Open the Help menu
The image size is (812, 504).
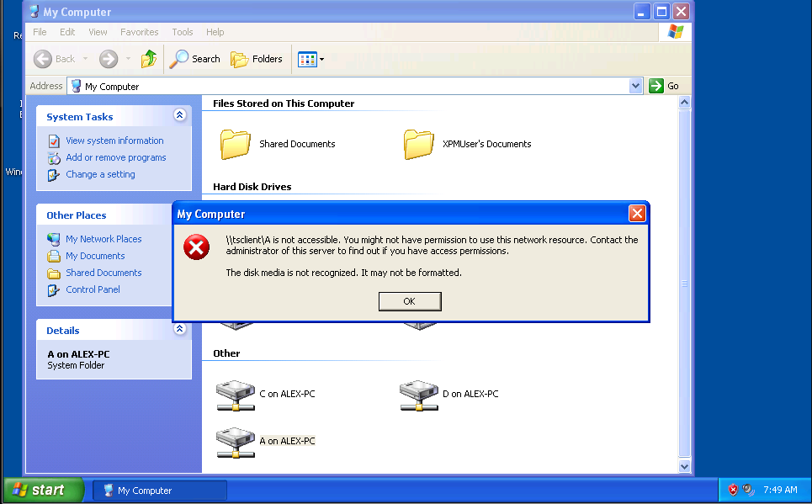[215, 32]
